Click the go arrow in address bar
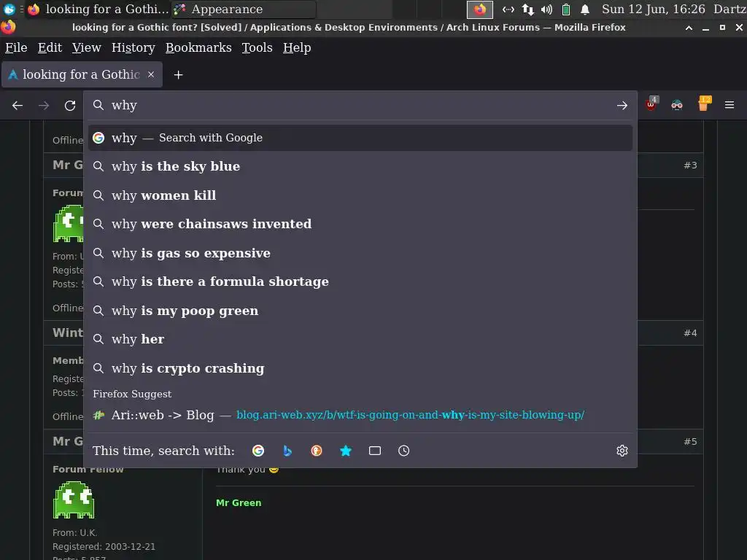The height and width of the screenshot is (560, 747). [622, 105]
